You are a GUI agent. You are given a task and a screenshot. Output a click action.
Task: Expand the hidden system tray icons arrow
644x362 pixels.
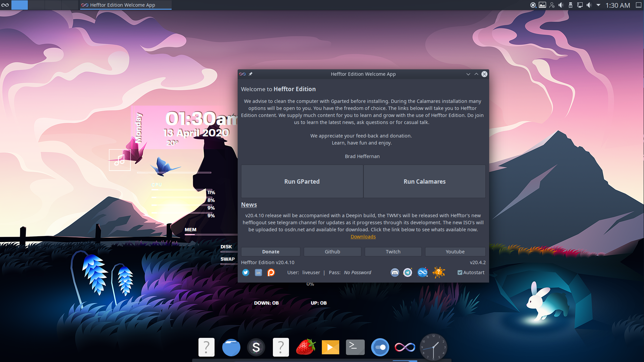598,5
